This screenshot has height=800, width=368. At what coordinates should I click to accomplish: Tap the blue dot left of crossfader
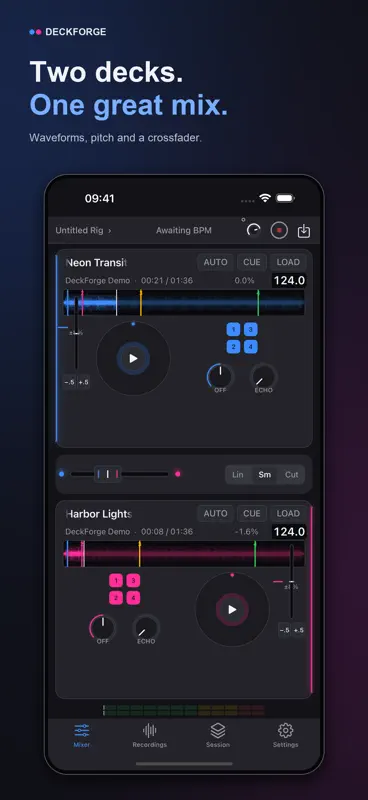pos(62,474)
